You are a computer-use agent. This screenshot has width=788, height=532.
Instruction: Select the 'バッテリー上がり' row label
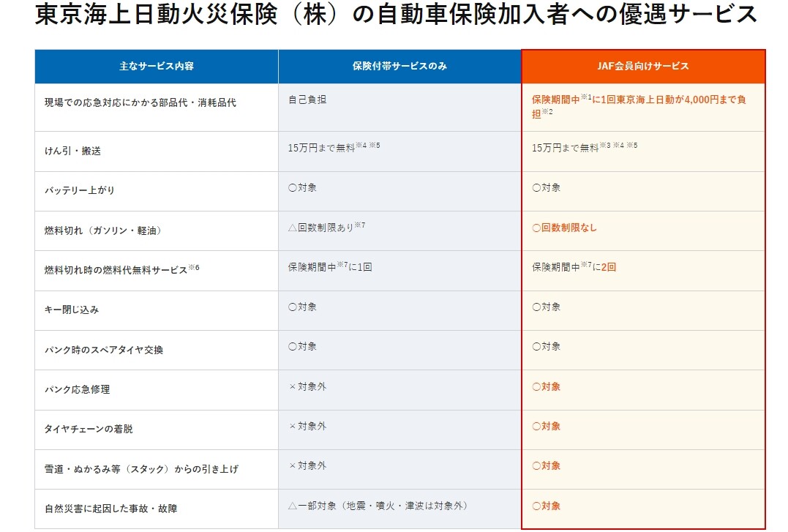(80, 190)
